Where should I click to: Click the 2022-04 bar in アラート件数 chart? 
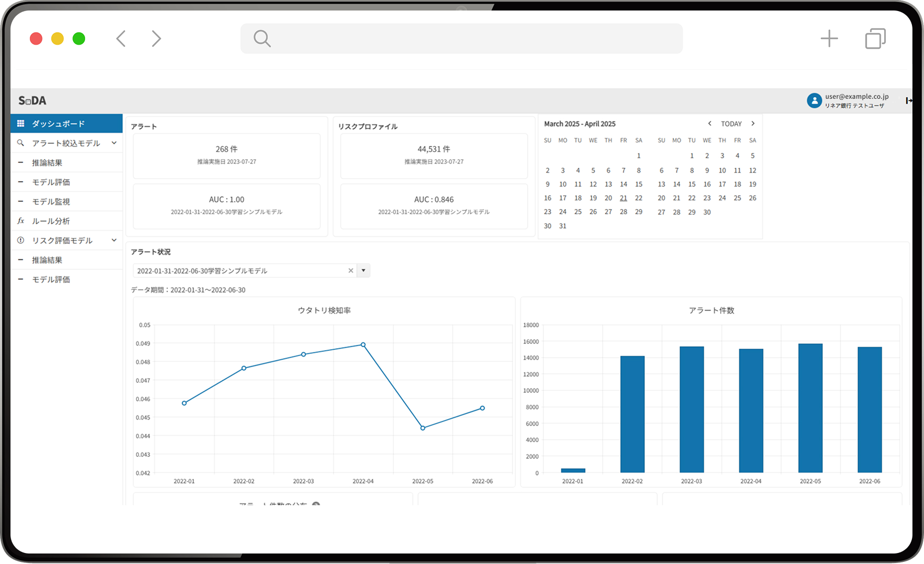coord(751,411)
